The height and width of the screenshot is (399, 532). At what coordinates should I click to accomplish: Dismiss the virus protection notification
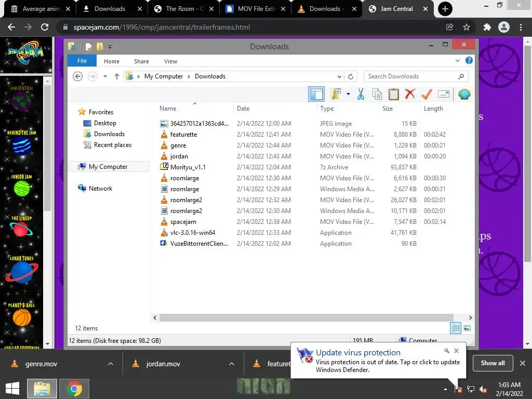pos(456,351)
